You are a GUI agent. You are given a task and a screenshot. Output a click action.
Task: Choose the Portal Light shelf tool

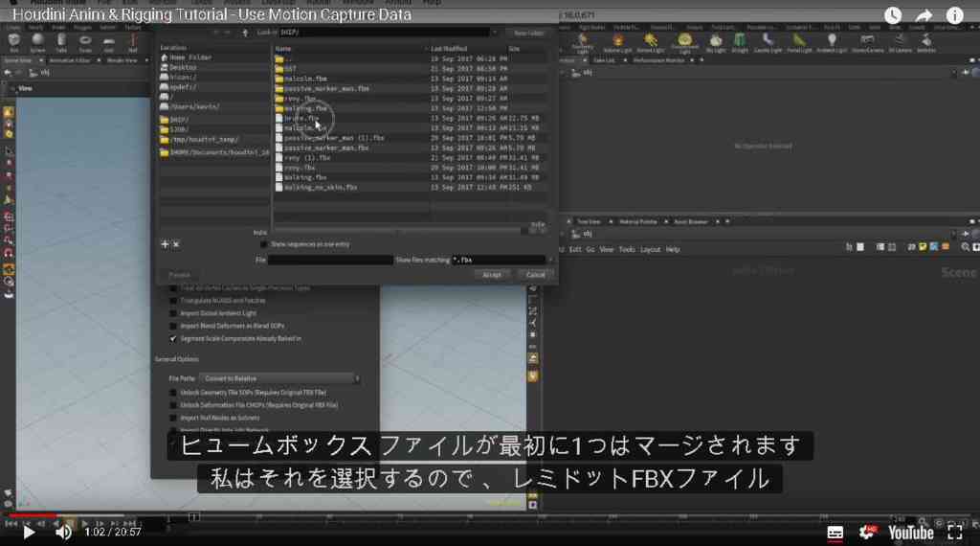pyautogui.click(x=799, y=43)
